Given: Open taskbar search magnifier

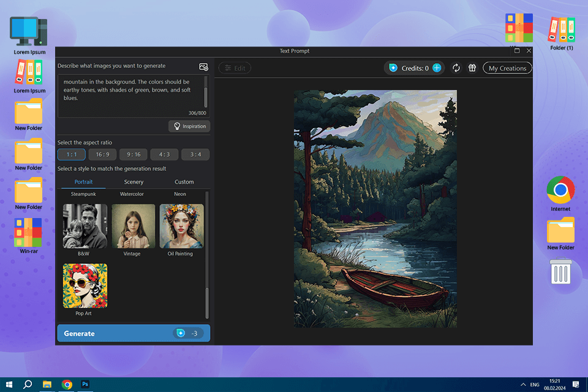Looking at the screenshot, I should click(28, 385).
